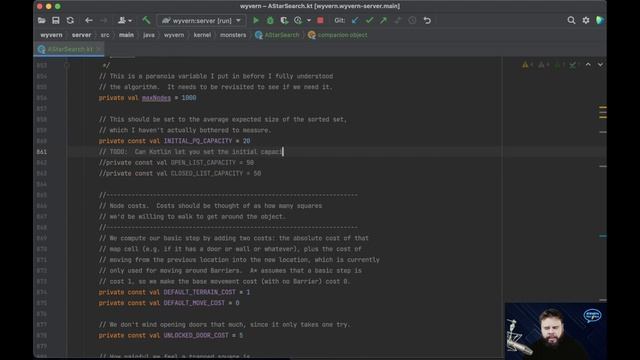Navigate forward with the right arrow

pyautogui.click(x=103, y=20)
